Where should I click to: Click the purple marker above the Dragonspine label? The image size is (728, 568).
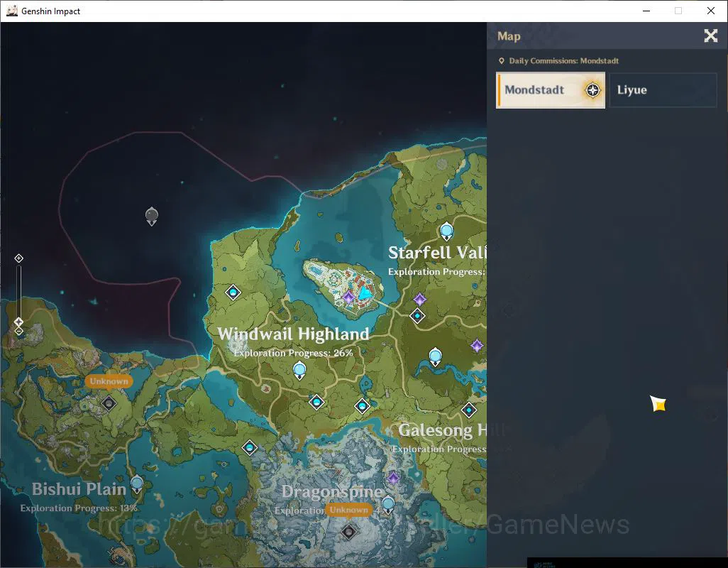[393, 478]
